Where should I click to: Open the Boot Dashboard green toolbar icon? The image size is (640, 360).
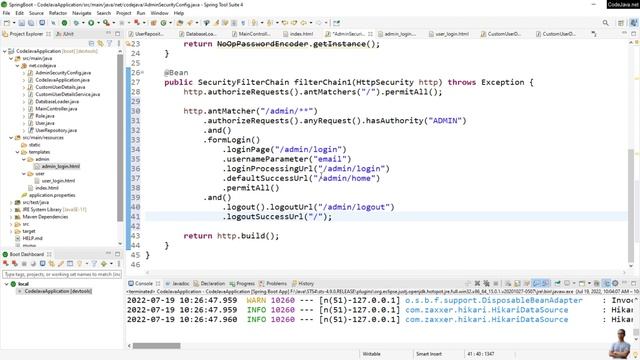tap(64, 23)
